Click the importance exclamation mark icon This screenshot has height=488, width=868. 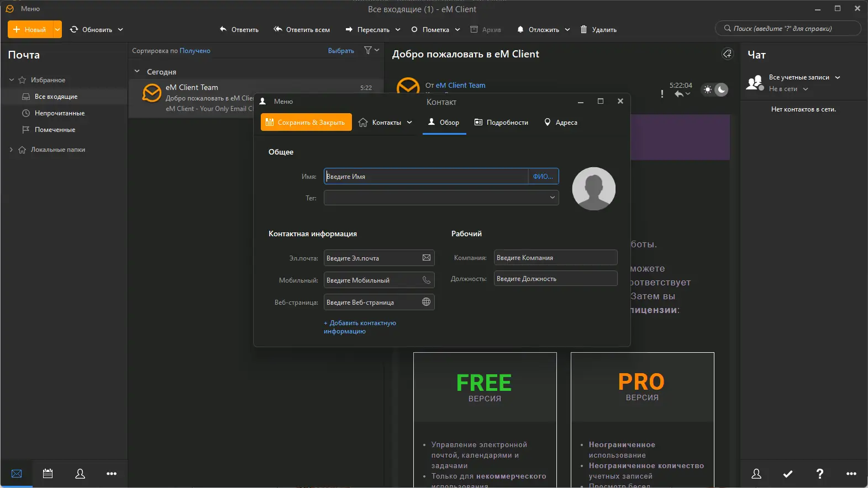pos(662,94)
